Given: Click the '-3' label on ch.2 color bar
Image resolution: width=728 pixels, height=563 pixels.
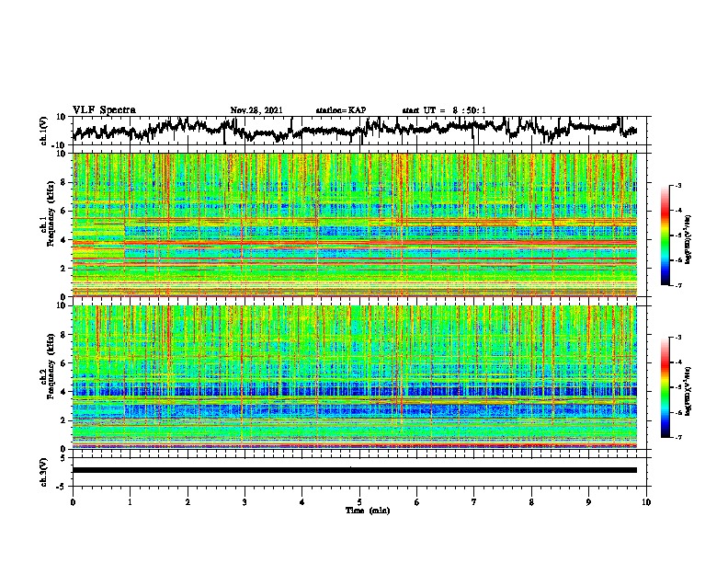Looking at the screenshot, I should coord(677,338).
